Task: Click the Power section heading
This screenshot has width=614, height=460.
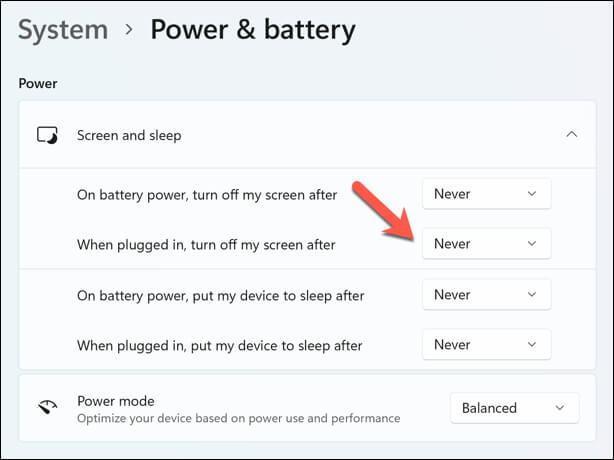Action: pyautogui.click(x=38, y=83)
